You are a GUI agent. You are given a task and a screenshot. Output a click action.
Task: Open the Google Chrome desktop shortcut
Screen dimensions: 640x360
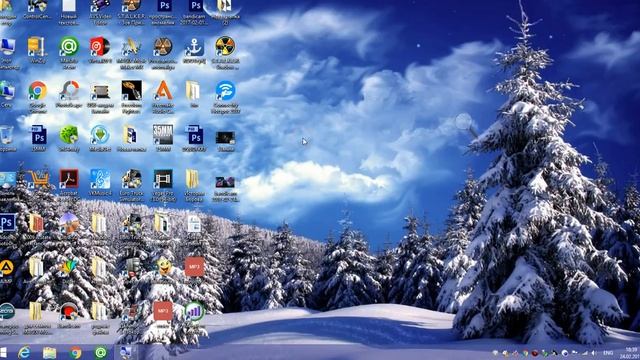37,90
